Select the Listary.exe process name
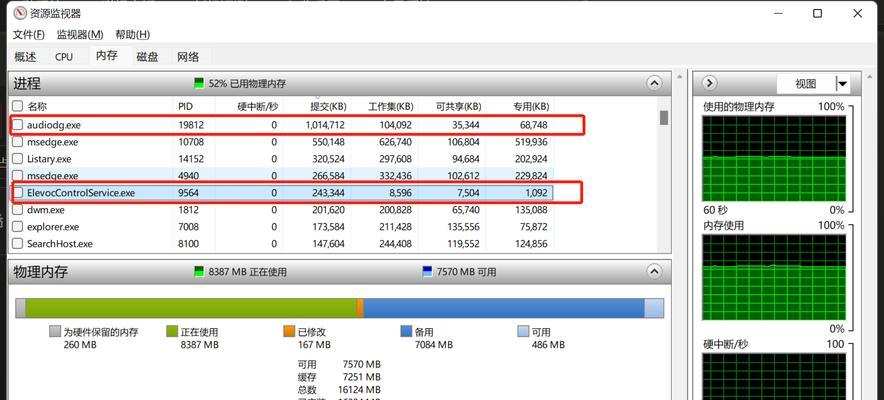The width and height of the screenshot is (884, 400). point(49,159)
